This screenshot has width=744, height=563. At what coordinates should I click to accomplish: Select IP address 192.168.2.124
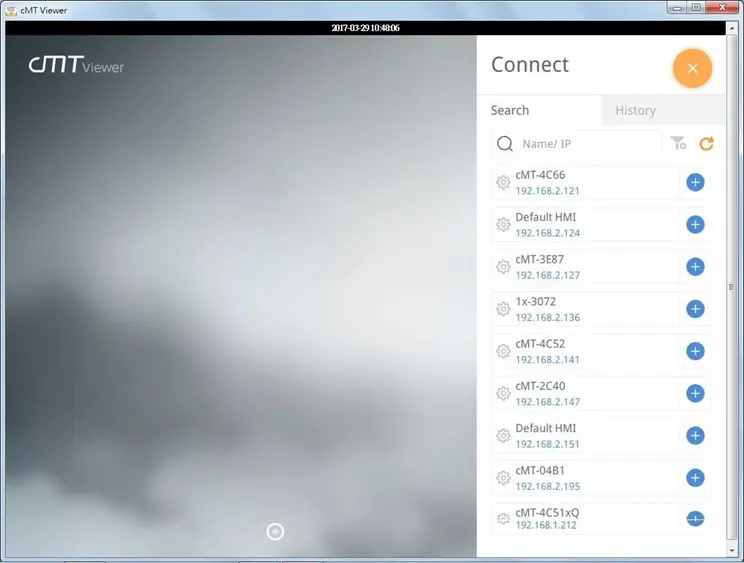coord(548,233)
